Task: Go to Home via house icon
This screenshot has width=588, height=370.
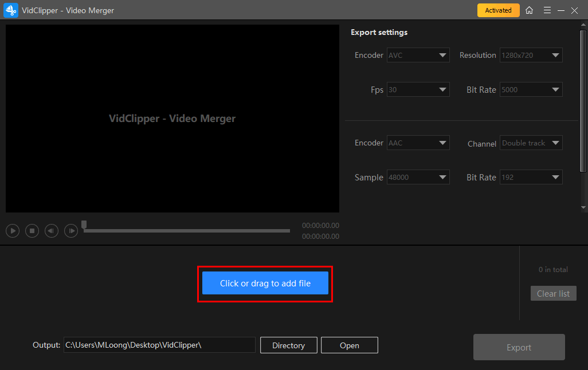Action: pyautogui.click(x=529, y=10)
